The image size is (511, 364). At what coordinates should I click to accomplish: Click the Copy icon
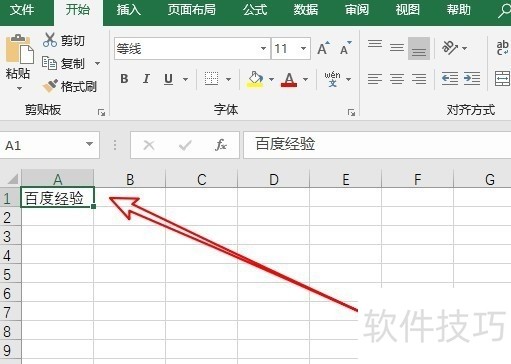click(49, 63)
